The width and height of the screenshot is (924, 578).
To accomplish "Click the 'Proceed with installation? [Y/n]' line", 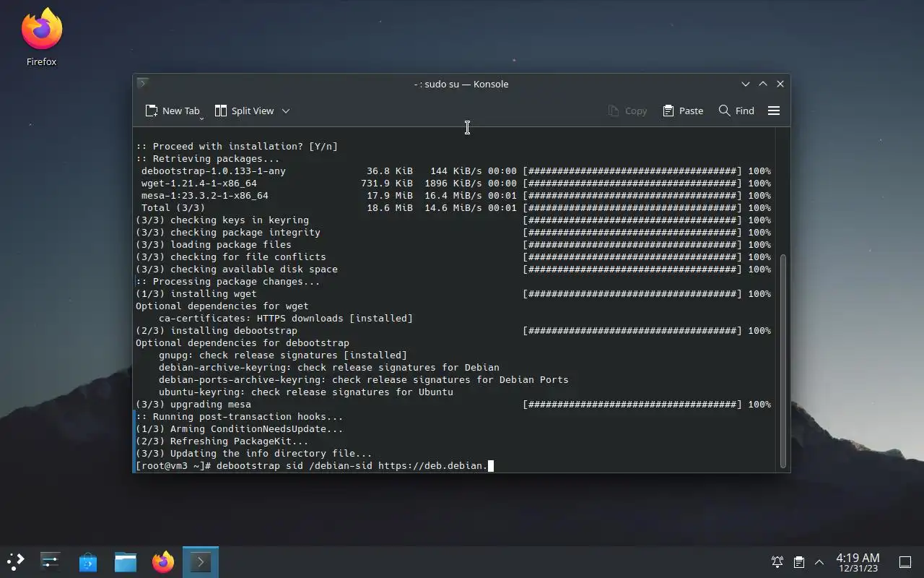I will click(x=237, y=147).
